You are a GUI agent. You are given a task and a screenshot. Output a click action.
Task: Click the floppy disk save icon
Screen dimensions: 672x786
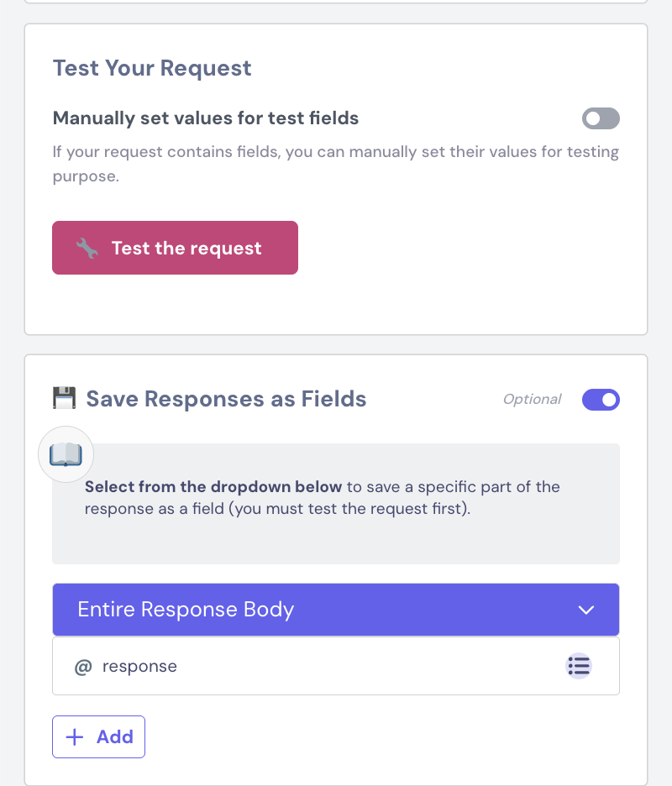point(65,398)
